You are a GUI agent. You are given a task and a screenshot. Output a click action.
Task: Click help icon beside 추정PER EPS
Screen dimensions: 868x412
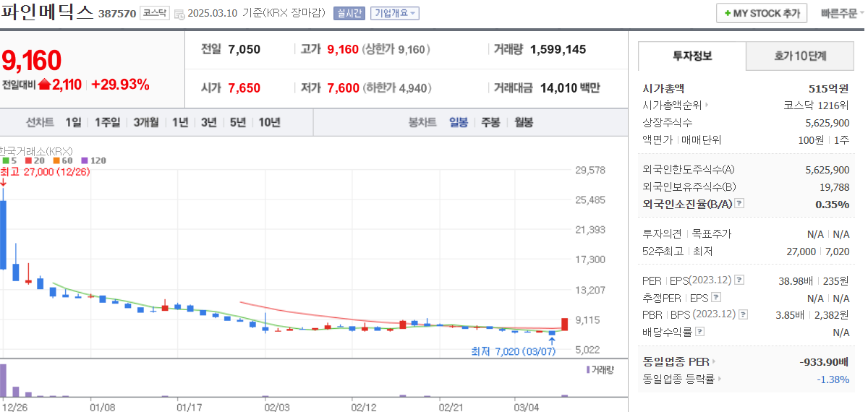(716, 297)
